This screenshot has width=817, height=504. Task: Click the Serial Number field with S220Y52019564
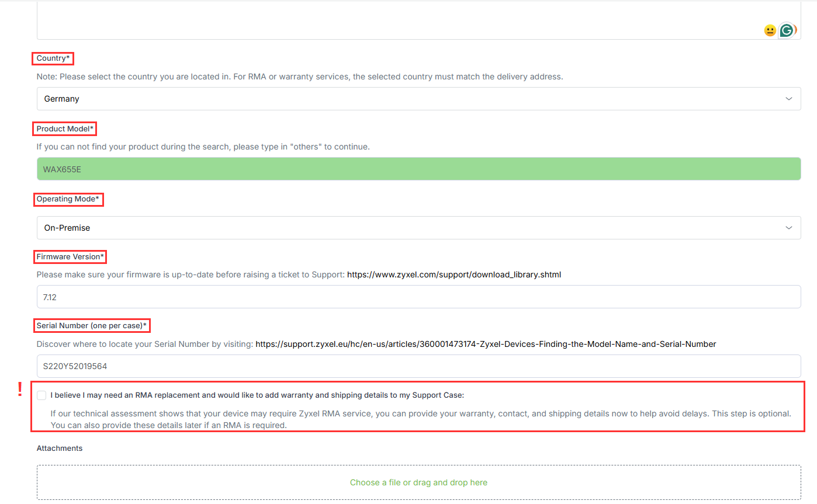pos(418,366)
